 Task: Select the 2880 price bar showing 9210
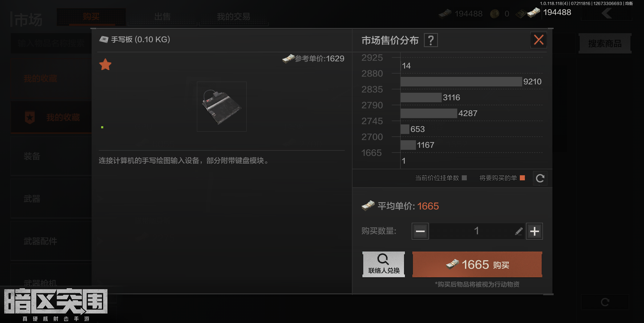pyautogui.click(x=461, y=82)
